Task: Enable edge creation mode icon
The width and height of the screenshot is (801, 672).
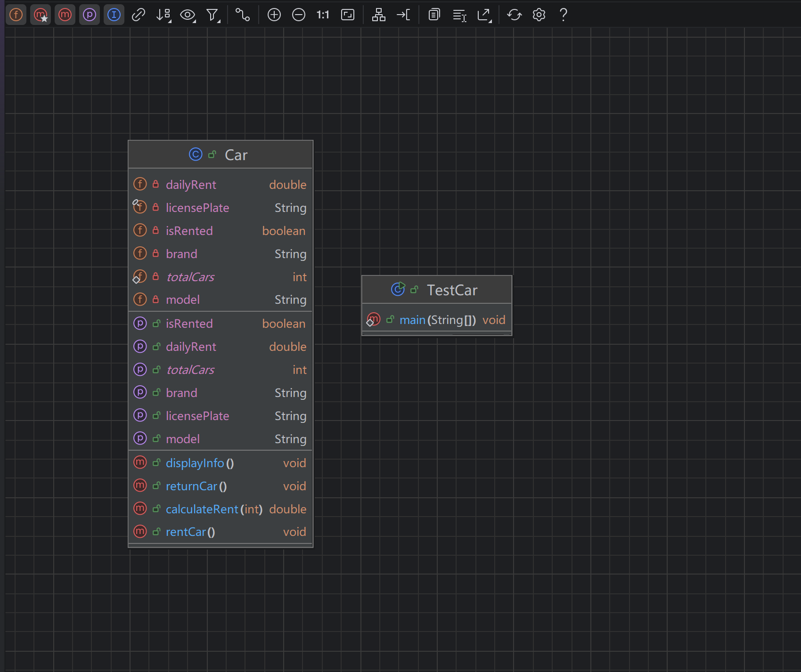Action: [x=243, y=15]
